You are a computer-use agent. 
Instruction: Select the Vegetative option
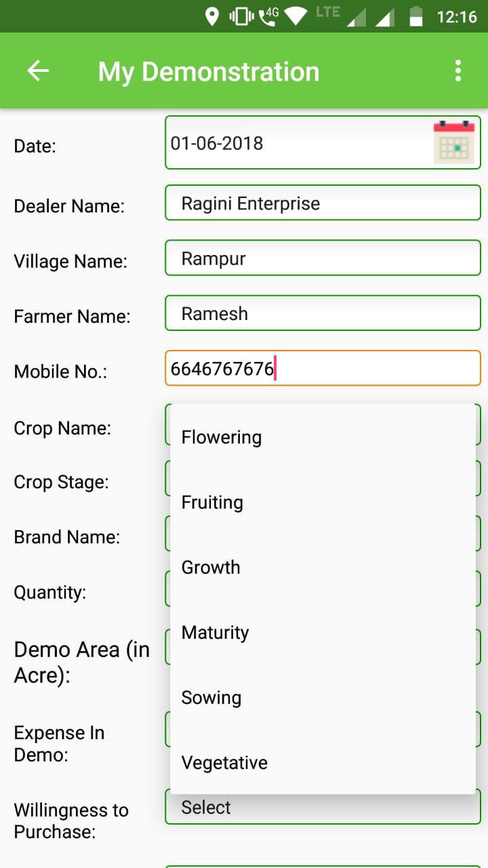coord(224,763)
